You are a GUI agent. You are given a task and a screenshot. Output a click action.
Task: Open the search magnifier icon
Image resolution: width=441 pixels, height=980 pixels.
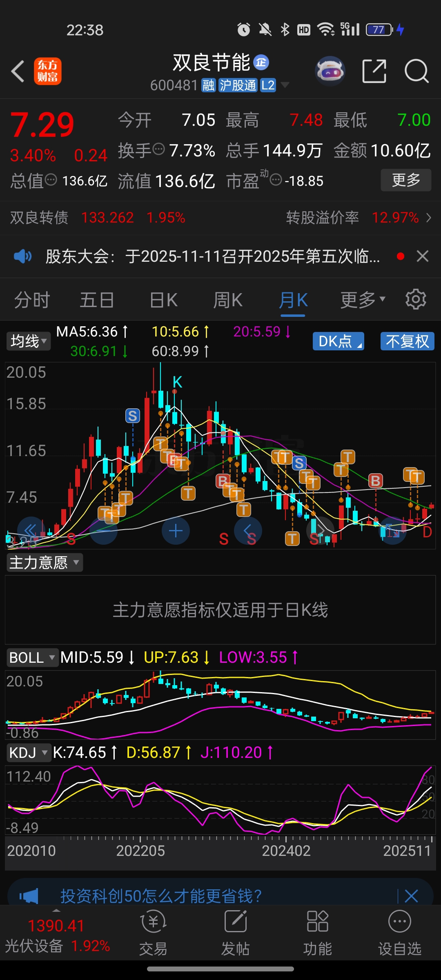coord(416,71)
